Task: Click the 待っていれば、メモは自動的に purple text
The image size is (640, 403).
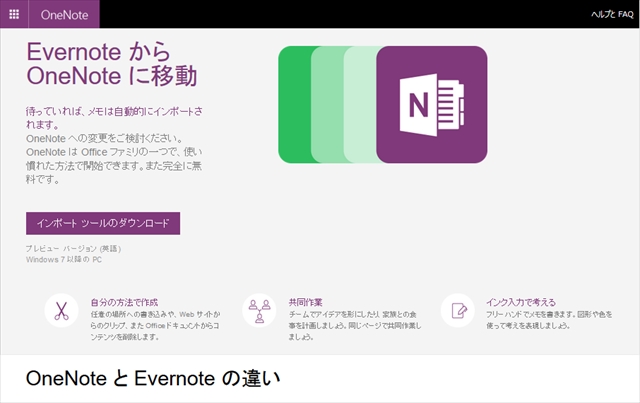Action: click(114, 118)
